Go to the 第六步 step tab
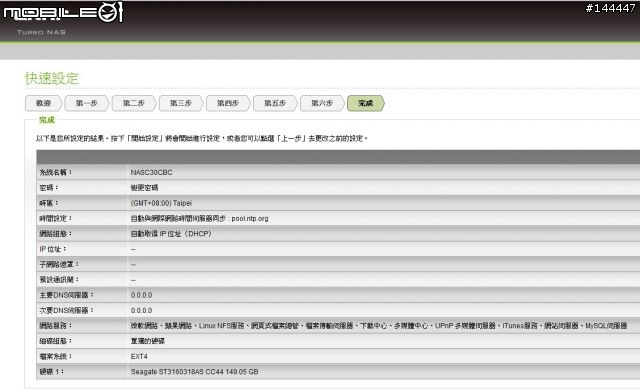The width and height of the screenshot is (640, 389). pos(322,103)
